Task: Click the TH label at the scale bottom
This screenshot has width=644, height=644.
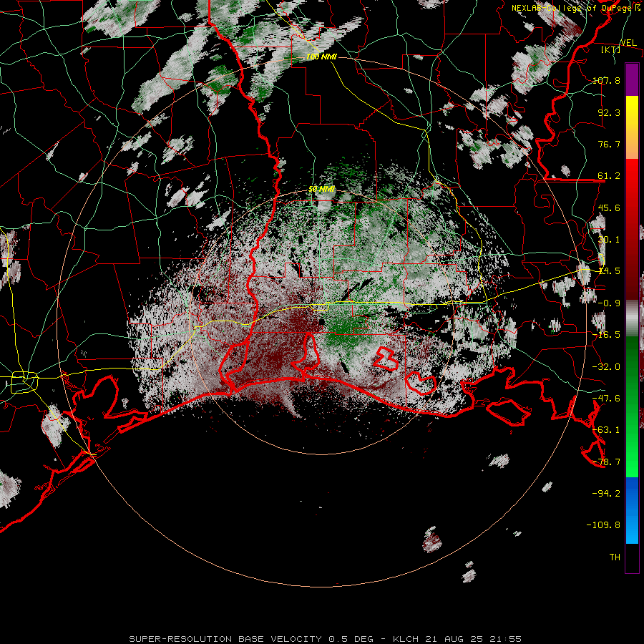Action: pos(615,557)
